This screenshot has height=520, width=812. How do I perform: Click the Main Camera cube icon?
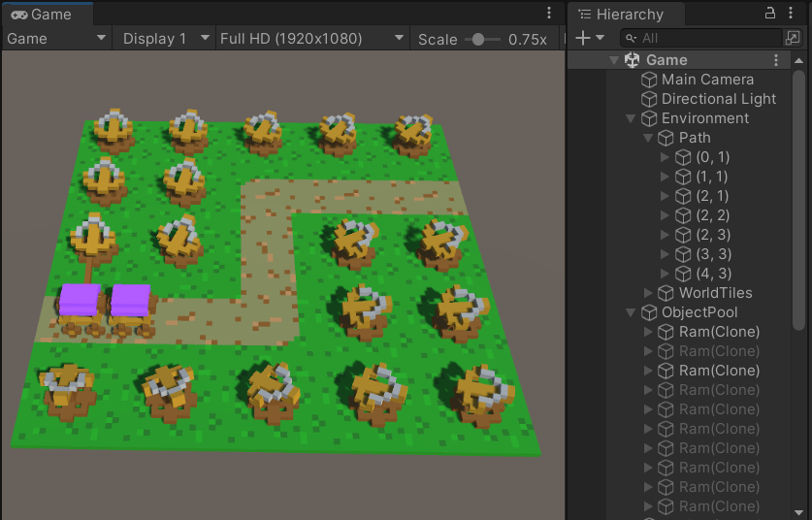649,80
